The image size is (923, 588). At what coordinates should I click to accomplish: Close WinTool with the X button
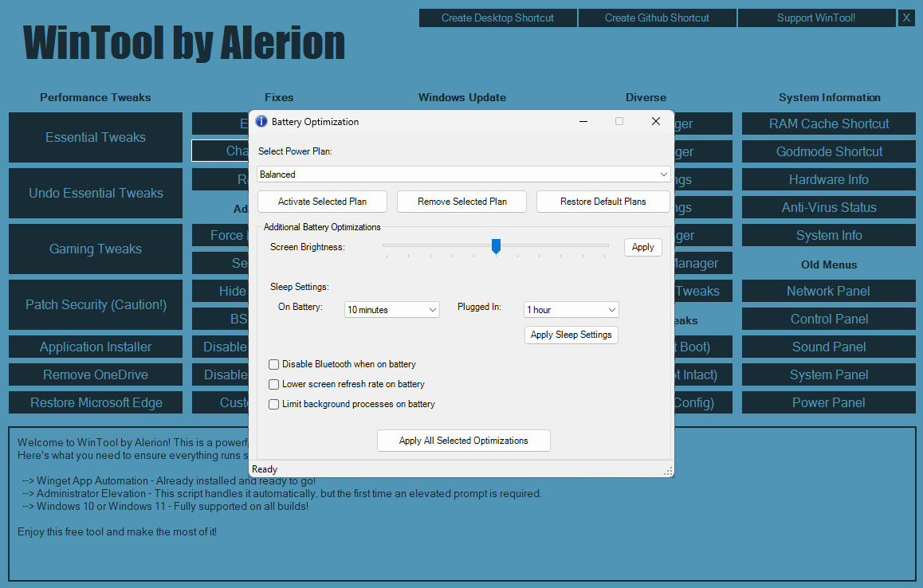tap(906, 18)
